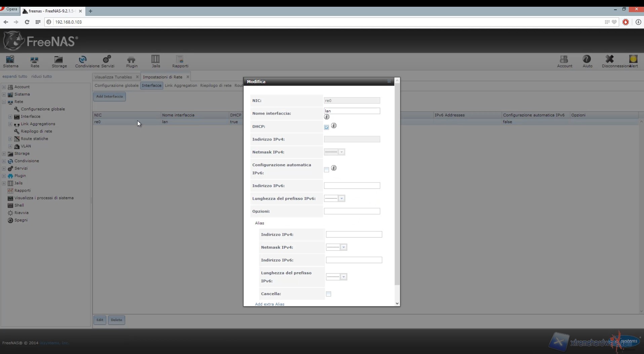
Task: Open Lunghezza del prefisso IPv6 dropdown
Action: tap(334, 199)
